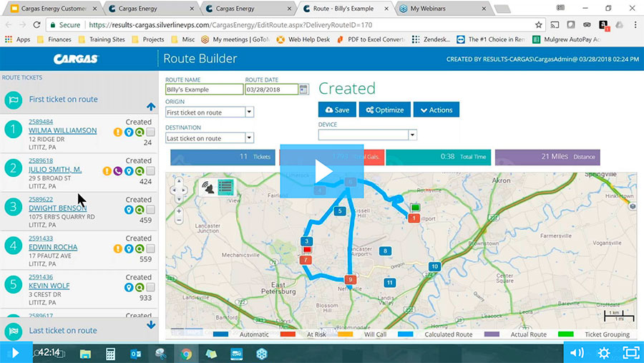Click Dwight Benson's green search icon
644x363 pixels.
[x=140, y=210]
